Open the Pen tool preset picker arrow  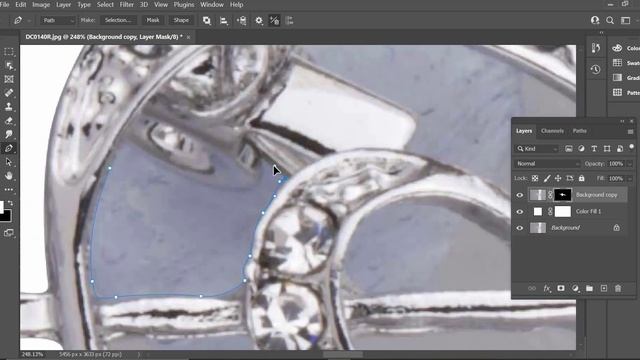tap(29, 20)
